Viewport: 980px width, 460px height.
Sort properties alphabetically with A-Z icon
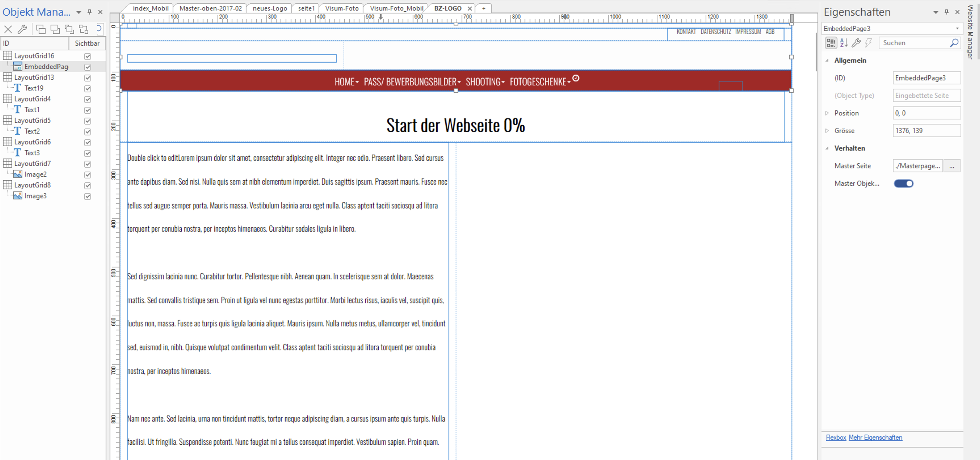843,43
